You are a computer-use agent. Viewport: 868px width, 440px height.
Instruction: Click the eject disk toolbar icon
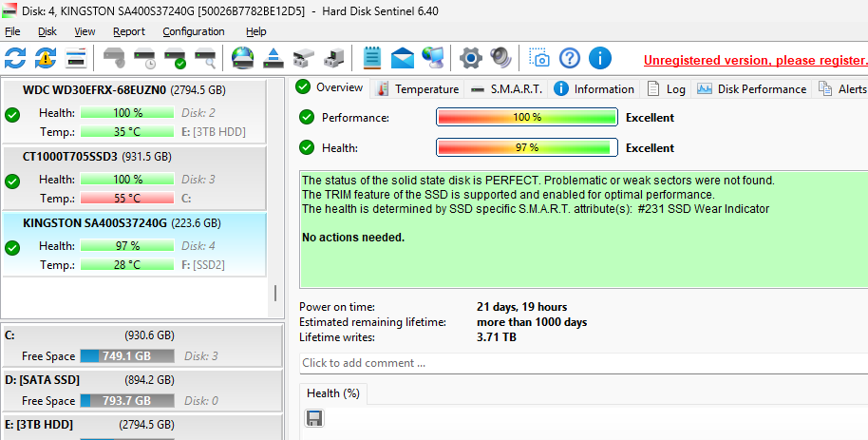pyautogui.click(x=273, y=58)
